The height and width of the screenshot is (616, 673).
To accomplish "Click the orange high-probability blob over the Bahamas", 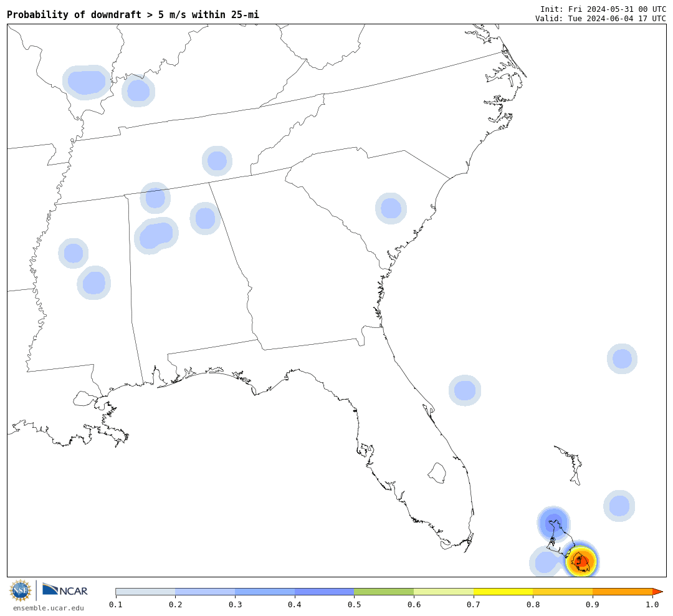I will (581, 561).
